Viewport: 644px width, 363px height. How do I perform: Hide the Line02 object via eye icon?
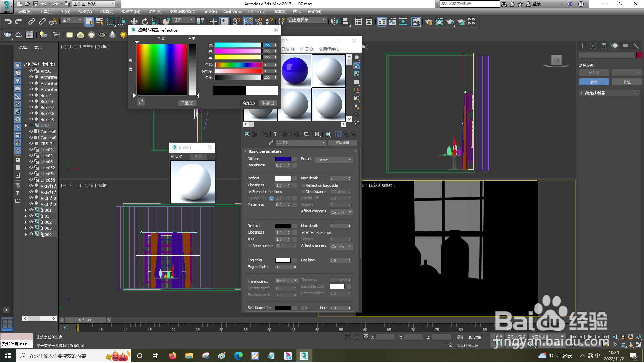[31, 150]
